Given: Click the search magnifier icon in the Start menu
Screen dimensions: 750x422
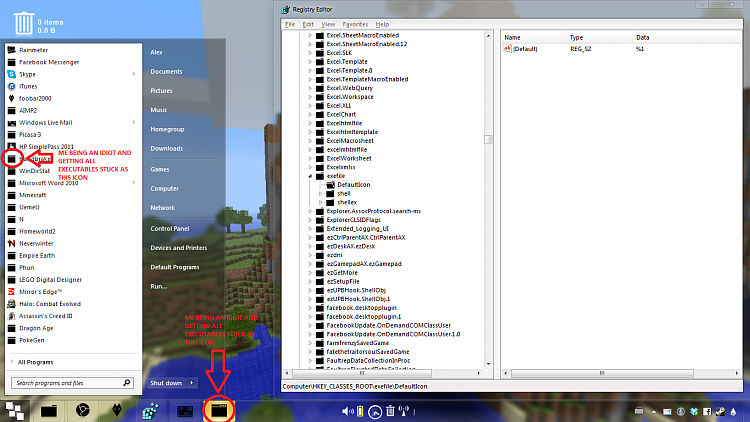Looking at the screenshot, I should [127, 383].
